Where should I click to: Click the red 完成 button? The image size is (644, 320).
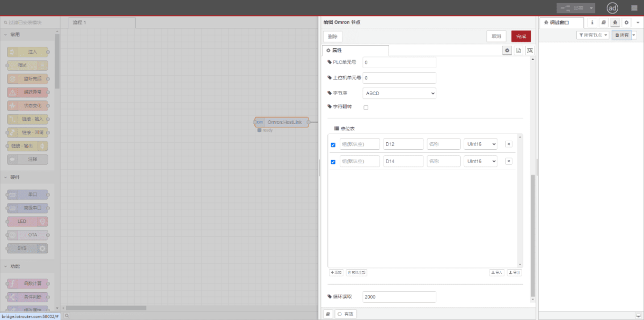coord(520,36)
